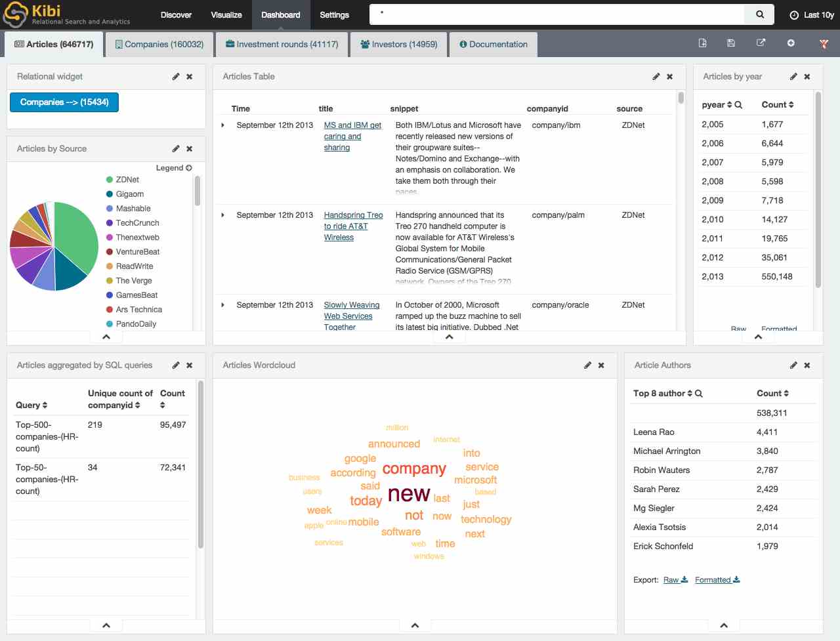This screenshot has width=840, height=641.
Task: Remove the Articles Wordcloud panel
Action: point(601,365)
